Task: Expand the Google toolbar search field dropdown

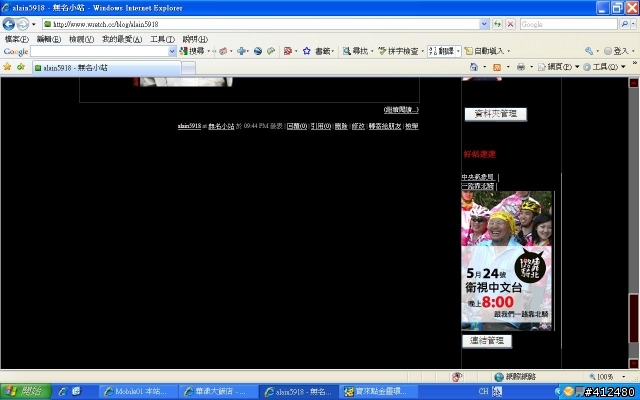Action: pos(172,51)
